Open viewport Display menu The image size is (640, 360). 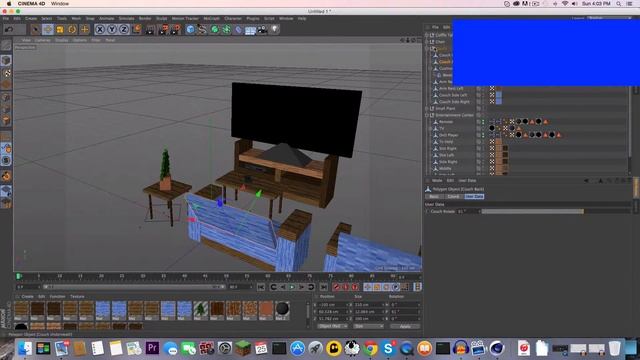point(62,40)
